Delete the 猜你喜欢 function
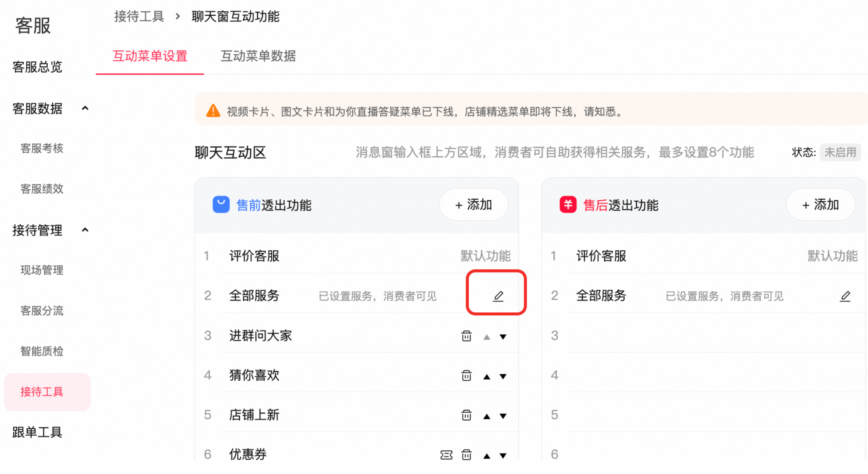Image resolution: width=868 pixels, height=474 pixels. pyautogui.click(x=466, y=376)
